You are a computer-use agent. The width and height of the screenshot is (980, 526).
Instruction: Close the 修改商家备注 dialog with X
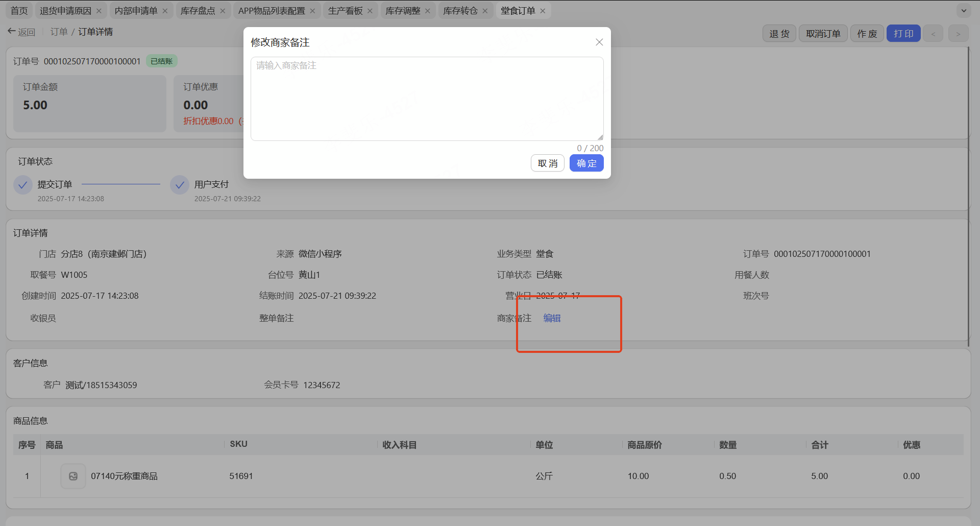[599, 42]
